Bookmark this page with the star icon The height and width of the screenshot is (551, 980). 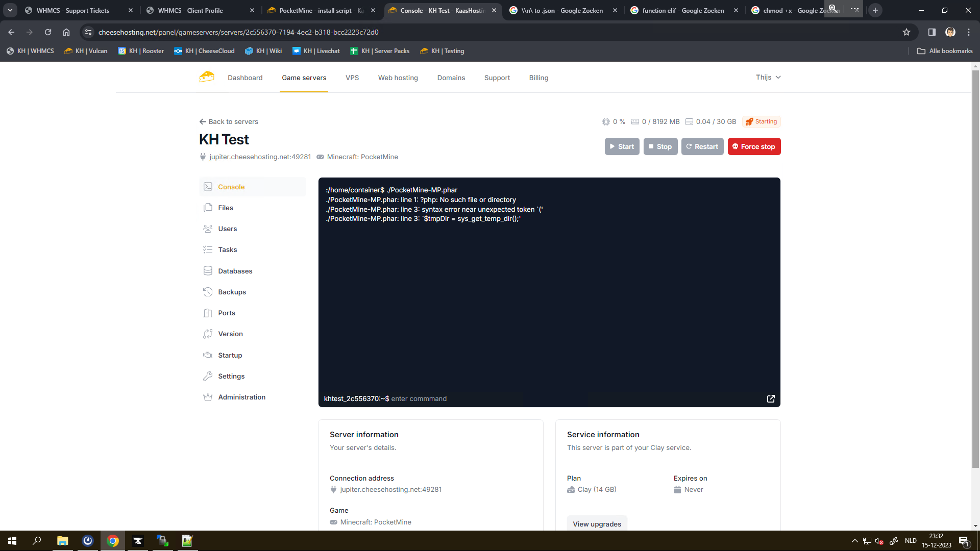pos(906,32)
